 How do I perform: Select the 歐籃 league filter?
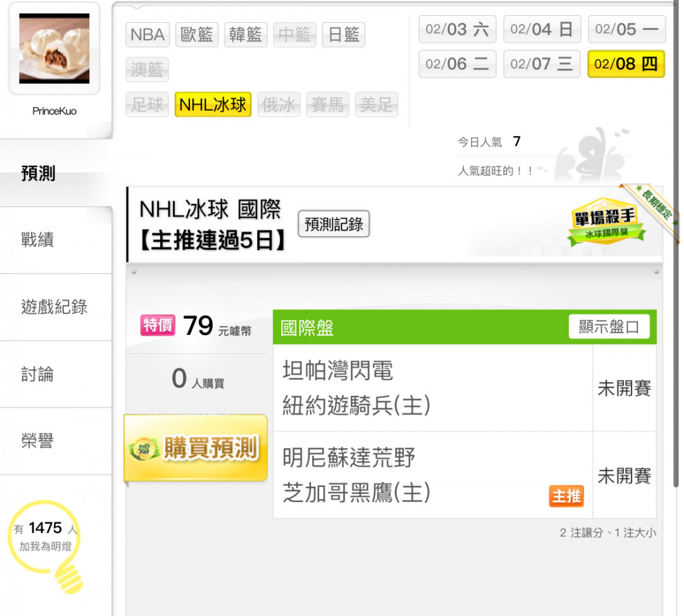197,34
